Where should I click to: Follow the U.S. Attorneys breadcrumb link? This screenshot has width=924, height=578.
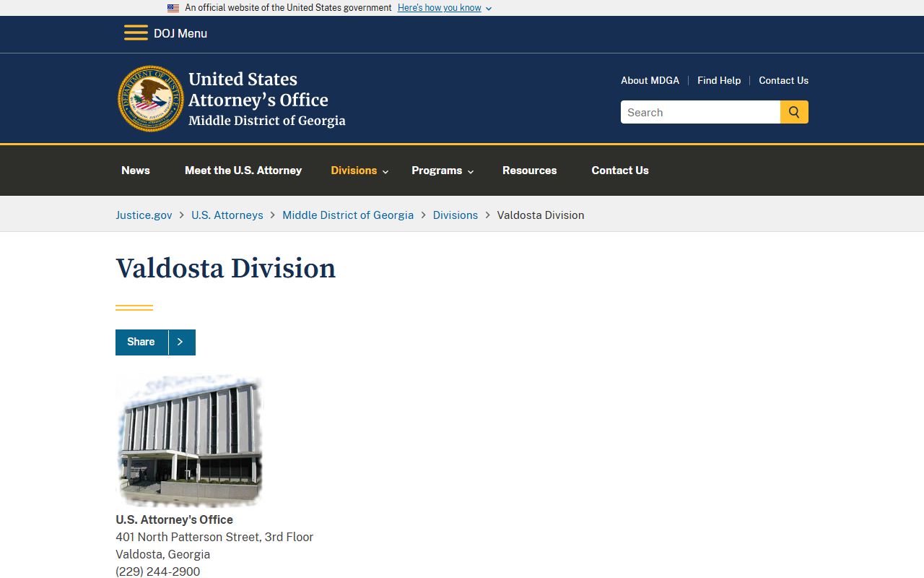point(227,215)
